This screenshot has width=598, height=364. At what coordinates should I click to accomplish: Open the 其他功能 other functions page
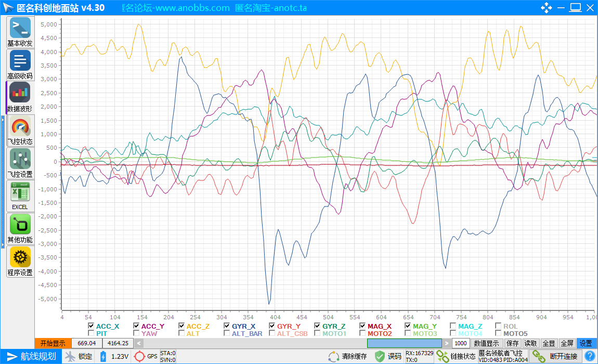coord(20,229)
